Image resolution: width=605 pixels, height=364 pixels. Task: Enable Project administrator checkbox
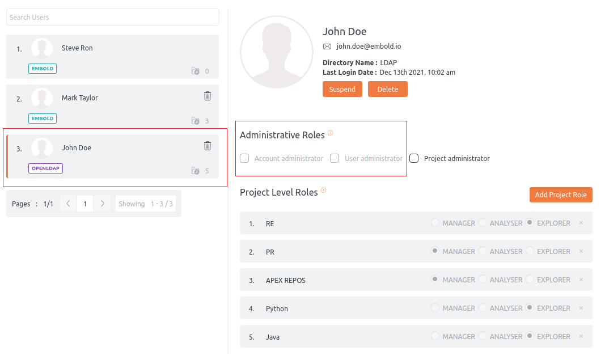pos(414,159)
